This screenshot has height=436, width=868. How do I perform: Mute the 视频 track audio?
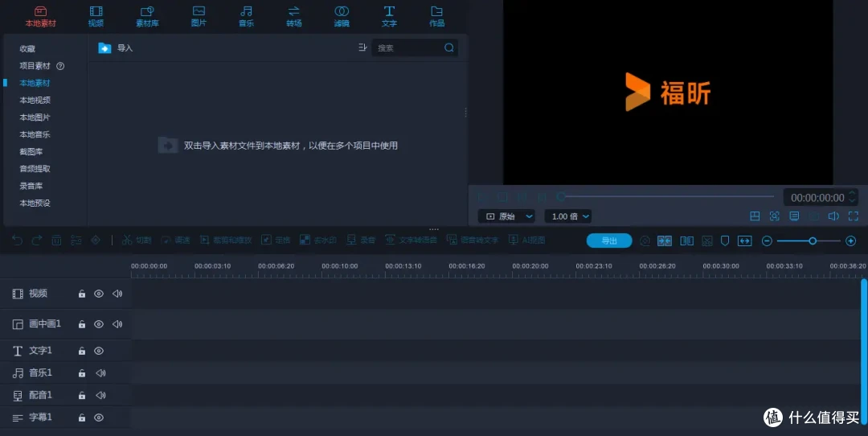tap(117, 294)
